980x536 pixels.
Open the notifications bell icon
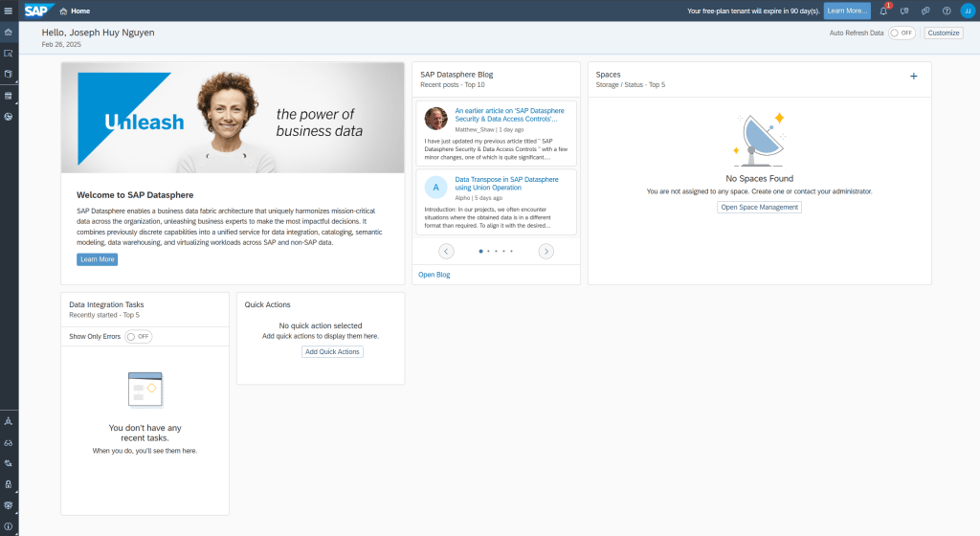pyautogui.click(x=883, y=11)
